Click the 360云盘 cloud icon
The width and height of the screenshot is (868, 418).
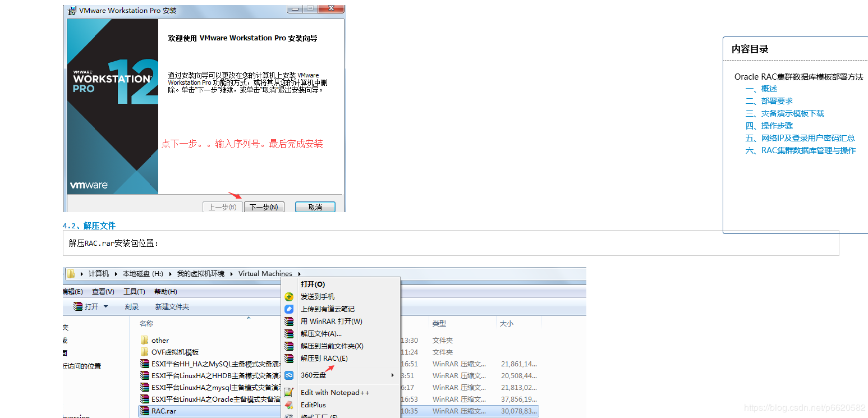click(x=289, y=375)
